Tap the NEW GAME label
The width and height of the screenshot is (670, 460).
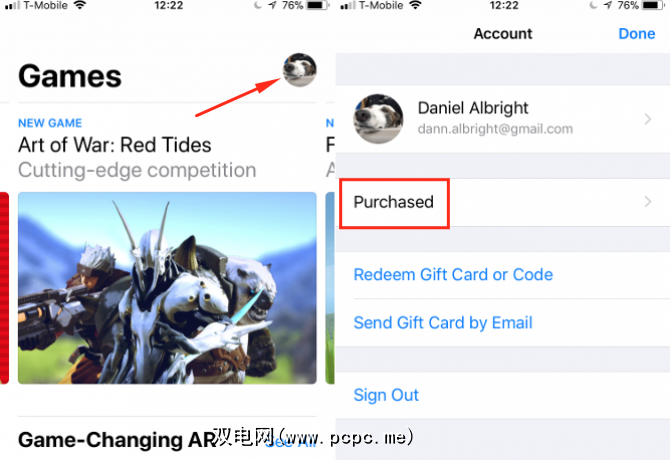point(50,123)
